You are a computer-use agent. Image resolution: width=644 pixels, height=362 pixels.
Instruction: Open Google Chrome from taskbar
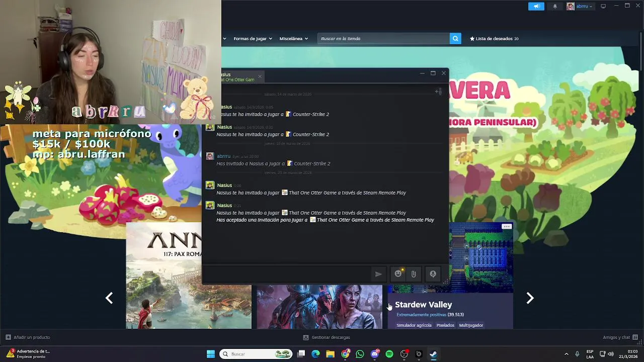(x=345, y=354)
